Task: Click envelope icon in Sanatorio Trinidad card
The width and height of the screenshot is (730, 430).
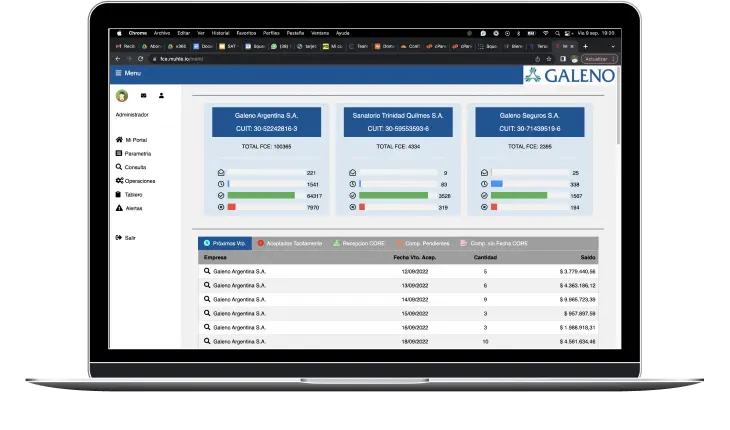Action: 352,173
